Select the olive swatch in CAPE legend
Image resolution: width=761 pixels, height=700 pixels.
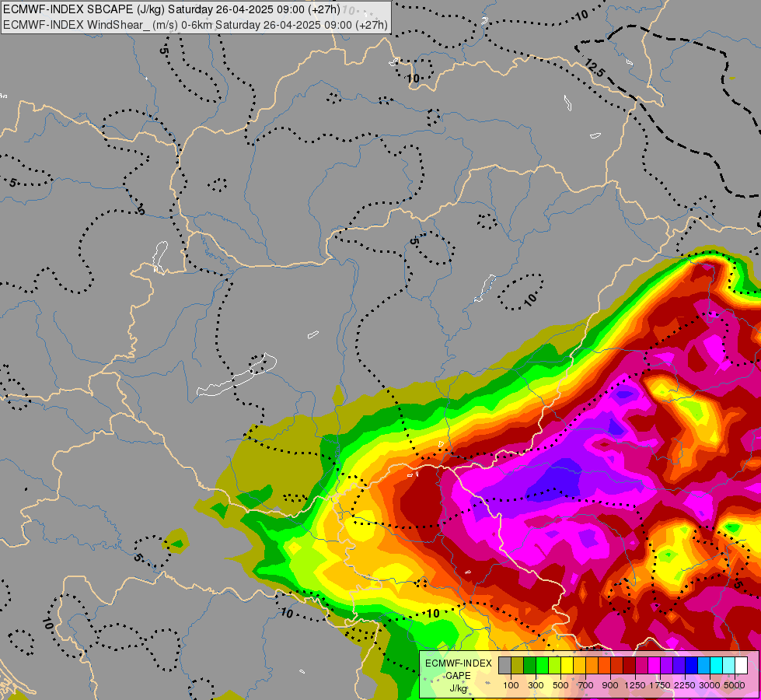(x=518, y=665)
